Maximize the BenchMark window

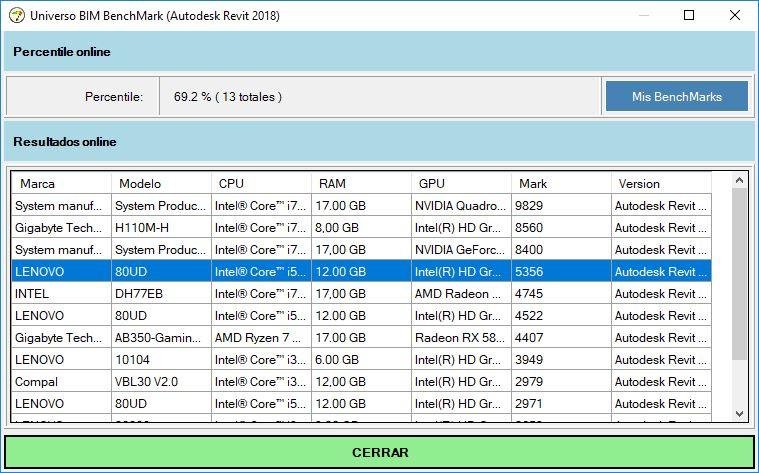tap(689, 15)
